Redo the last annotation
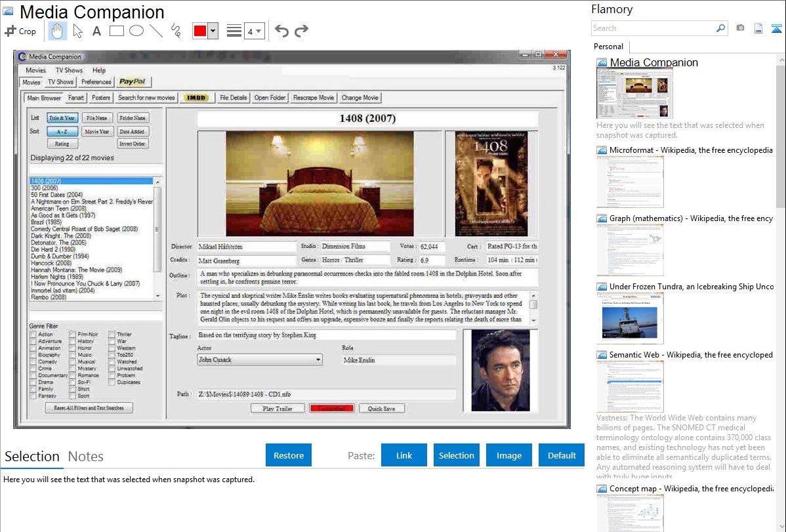 click(301, 31)
